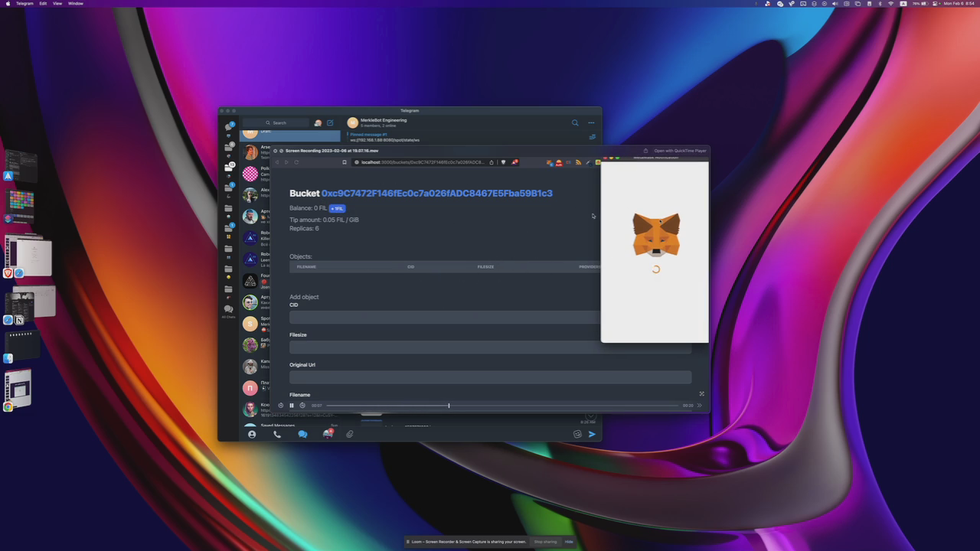Open MerkleBot Engineering chat header

[383, 122]
